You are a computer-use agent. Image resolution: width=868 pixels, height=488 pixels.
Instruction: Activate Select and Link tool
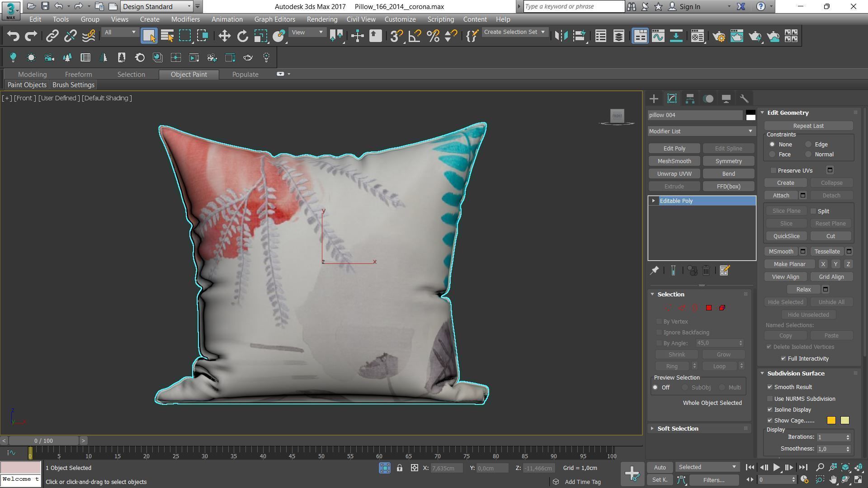[52, 36]
